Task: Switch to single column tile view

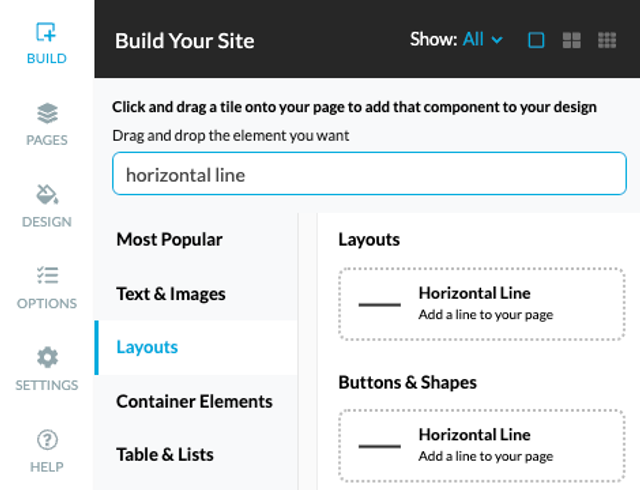Action: [536, 40]
